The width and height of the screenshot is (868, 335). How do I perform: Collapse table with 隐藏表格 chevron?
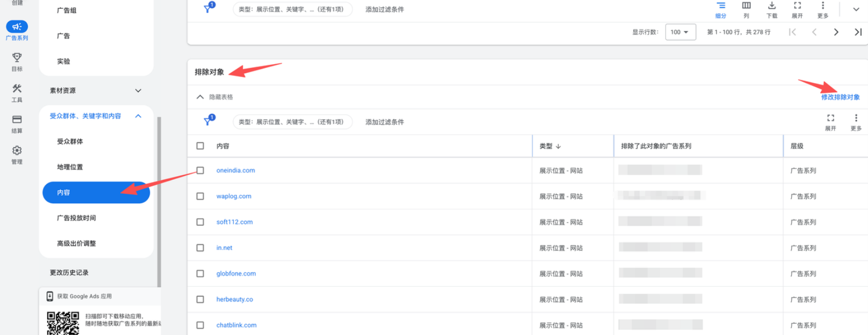tap(200, 97)
